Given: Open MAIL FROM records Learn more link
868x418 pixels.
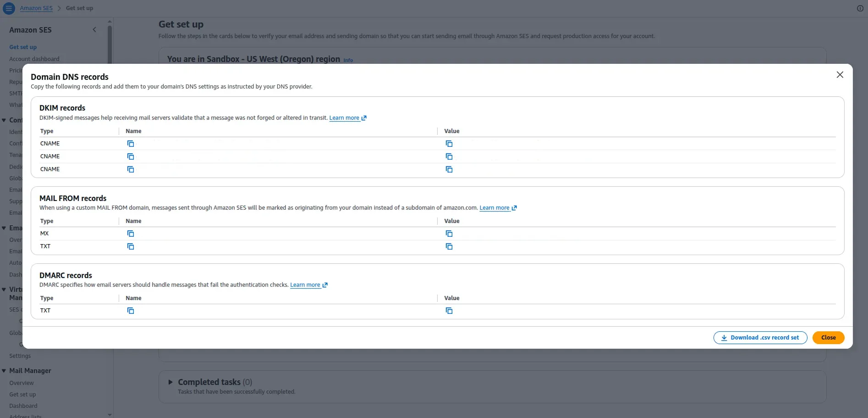Looking at the screenshot, I should tap(498, 208).
